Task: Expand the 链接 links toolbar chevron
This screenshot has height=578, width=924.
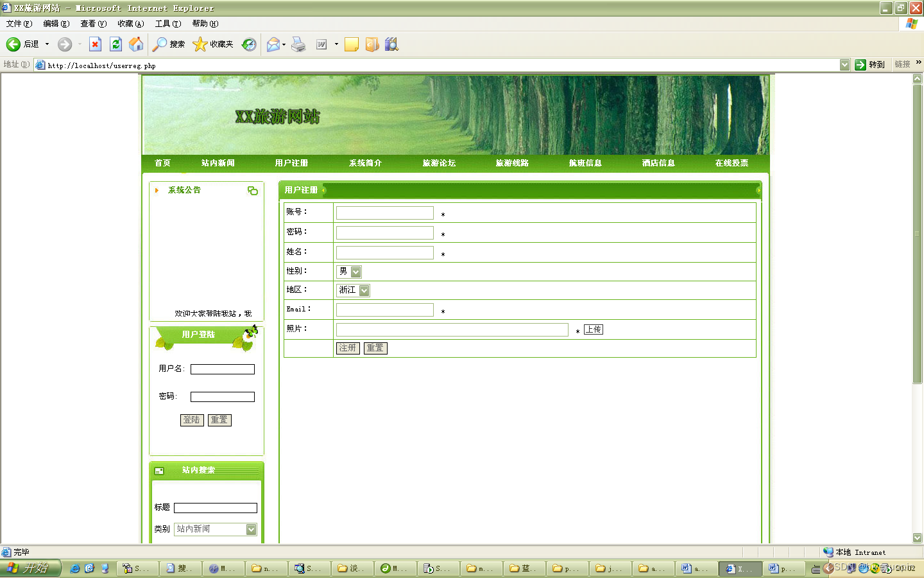Action: pos(919,62)
